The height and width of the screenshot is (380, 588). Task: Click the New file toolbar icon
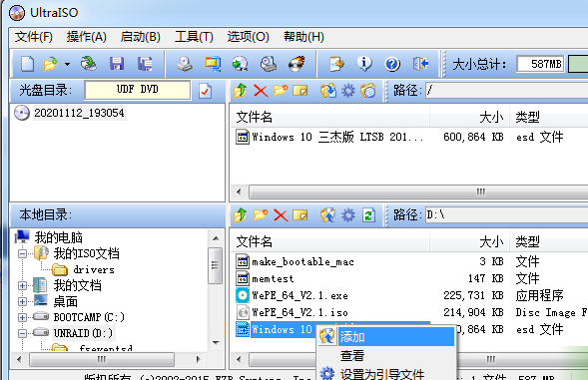(27, 64)
